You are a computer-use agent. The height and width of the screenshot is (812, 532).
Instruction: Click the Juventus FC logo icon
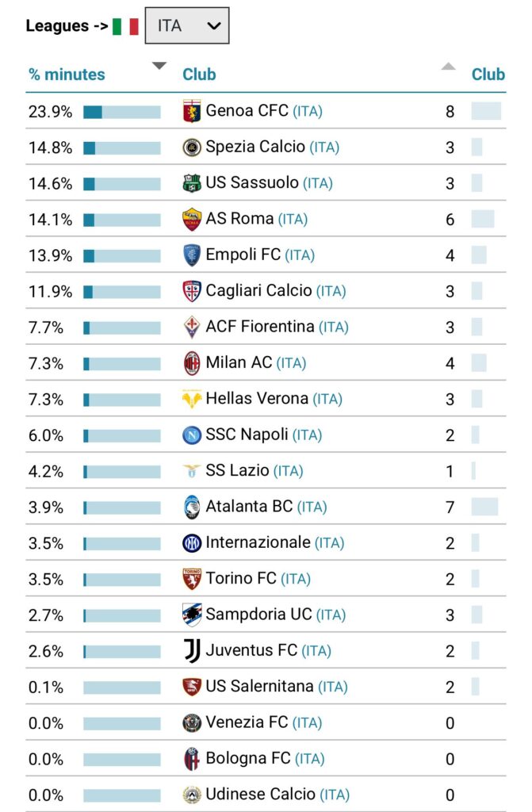(x=192, y=651)
